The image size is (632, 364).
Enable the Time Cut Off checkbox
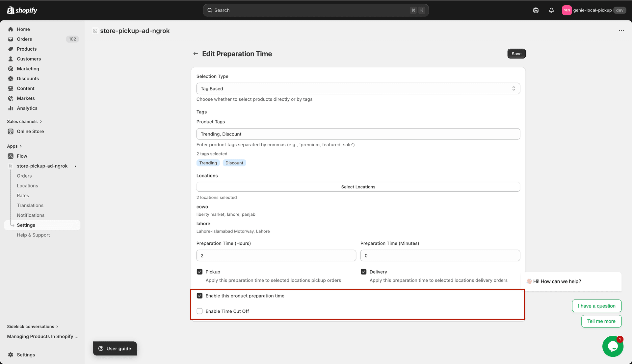[x=199, y=311]
